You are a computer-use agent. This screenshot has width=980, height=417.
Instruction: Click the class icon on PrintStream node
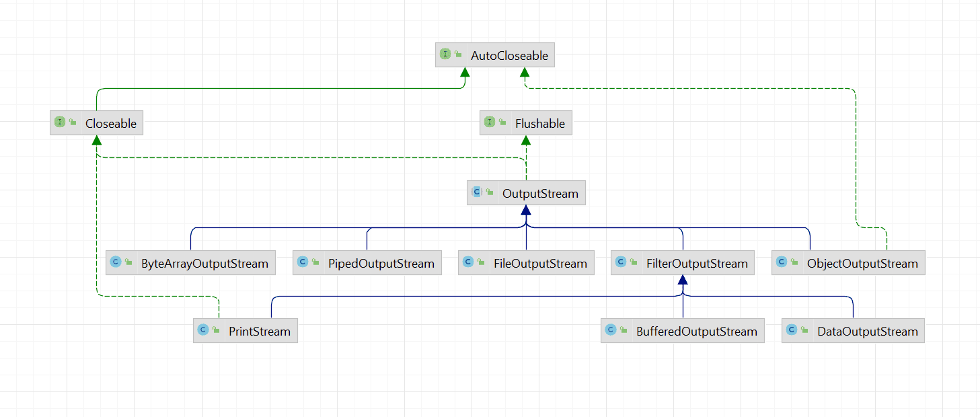tap(202, 330)
